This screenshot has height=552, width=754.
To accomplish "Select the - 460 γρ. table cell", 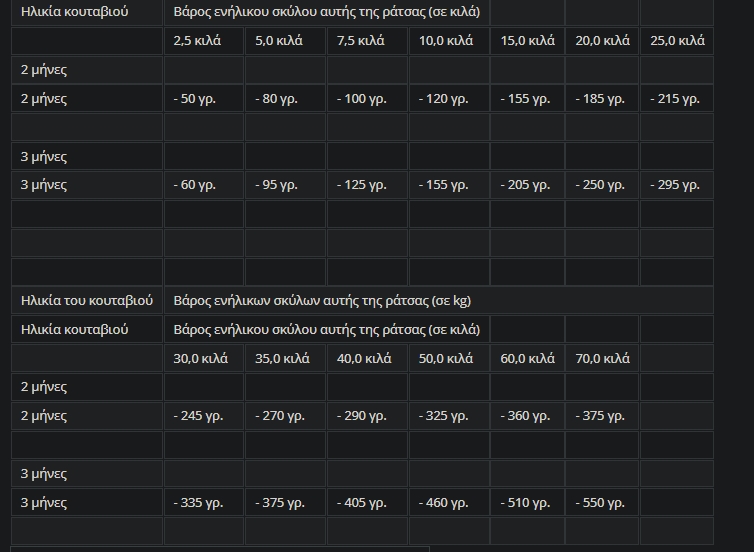I will (449, 502).
